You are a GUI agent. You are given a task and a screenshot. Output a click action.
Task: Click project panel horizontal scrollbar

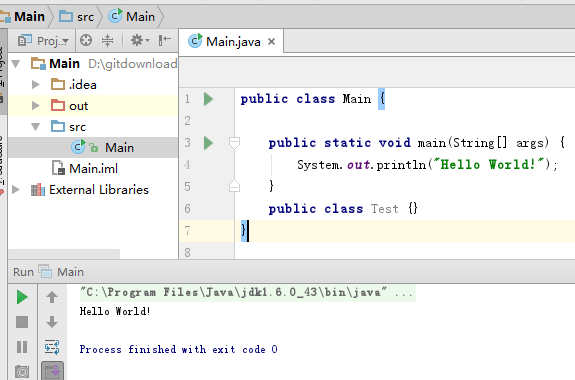64,254
